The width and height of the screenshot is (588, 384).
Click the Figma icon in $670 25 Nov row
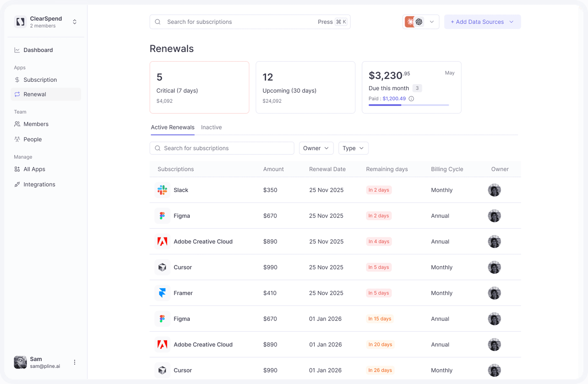[x=162, y=216]
